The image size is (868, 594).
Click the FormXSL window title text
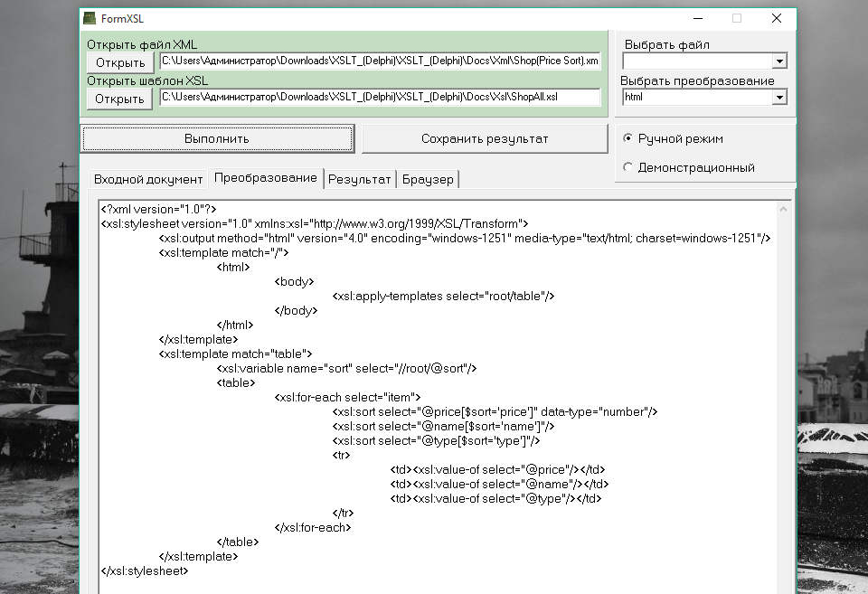(122, 19)
